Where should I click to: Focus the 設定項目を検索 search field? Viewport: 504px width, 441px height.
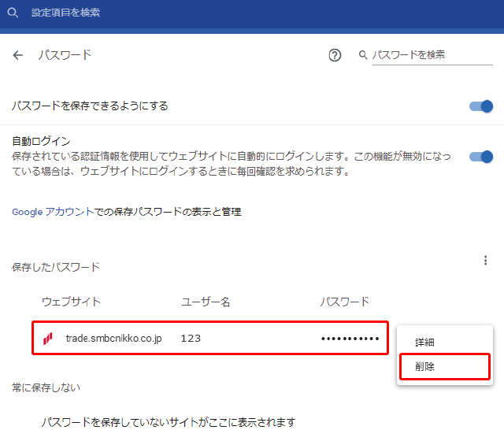point(157,13)
